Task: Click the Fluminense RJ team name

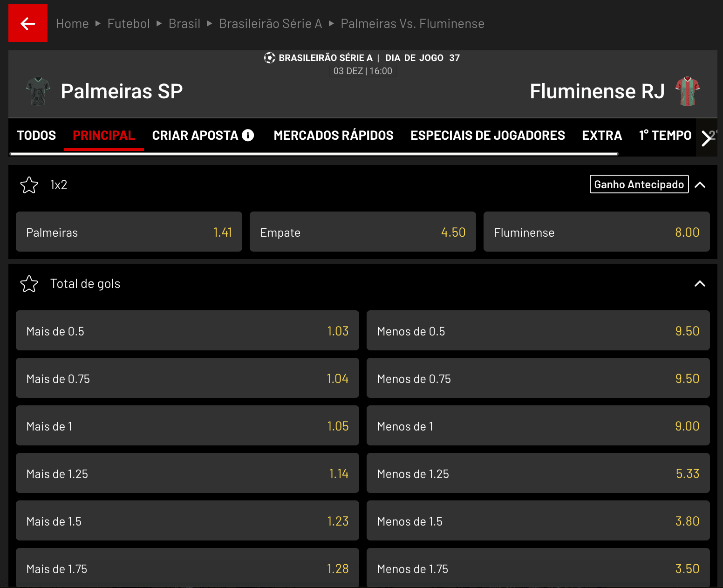Action: [597, 91]
